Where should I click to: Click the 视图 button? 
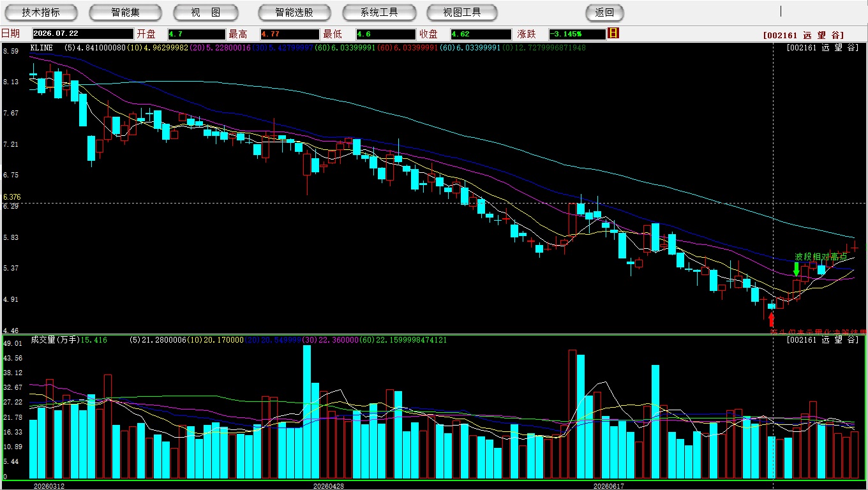tap(206, 12)
